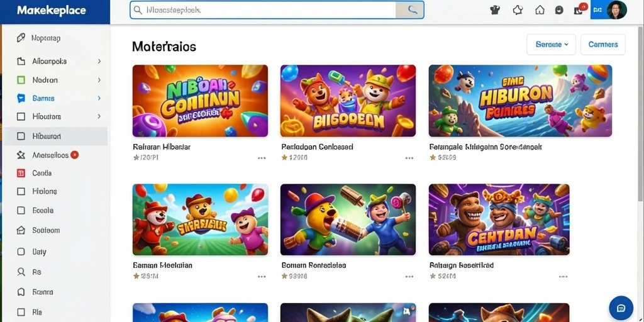This screenshot has height=322, width=644.
Task: Click the search submit magnifier button
Action: point(409,10)
